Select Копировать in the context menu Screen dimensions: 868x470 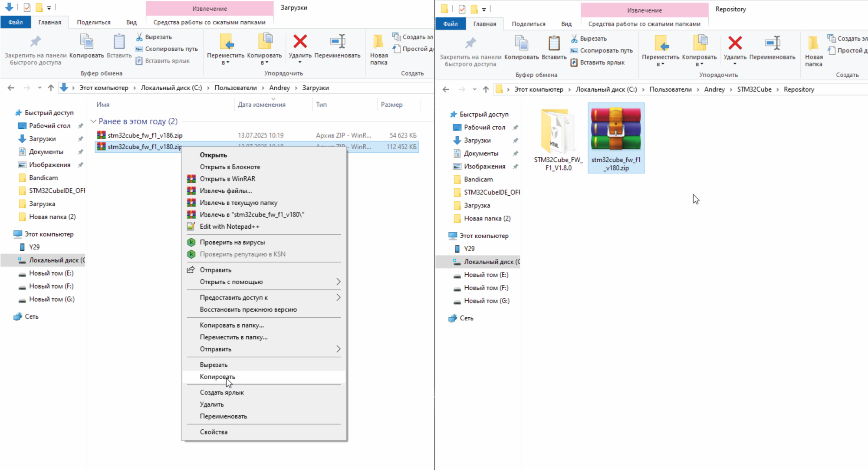(x=264, y=377)
